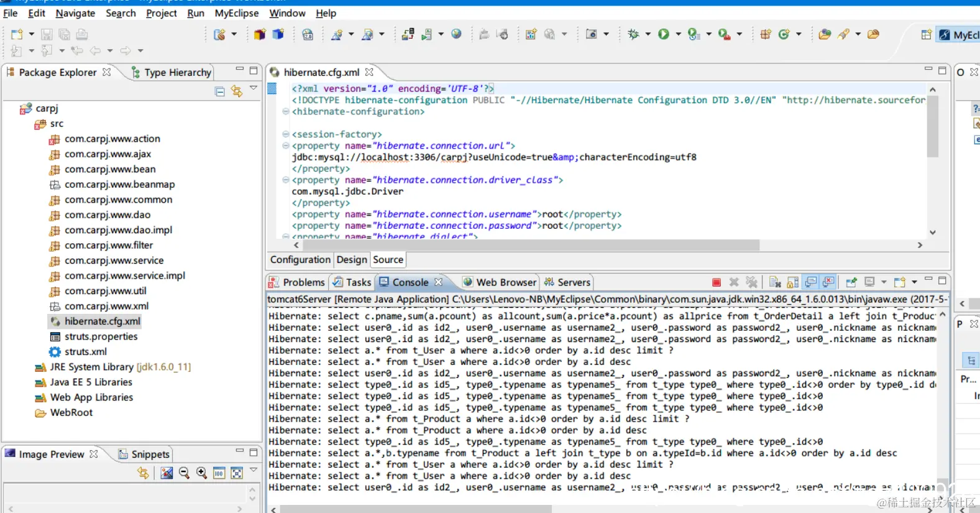The image size is (980, 513).
Task: Click Fit to window icon in Image Preview
Action: pos(237,473)
